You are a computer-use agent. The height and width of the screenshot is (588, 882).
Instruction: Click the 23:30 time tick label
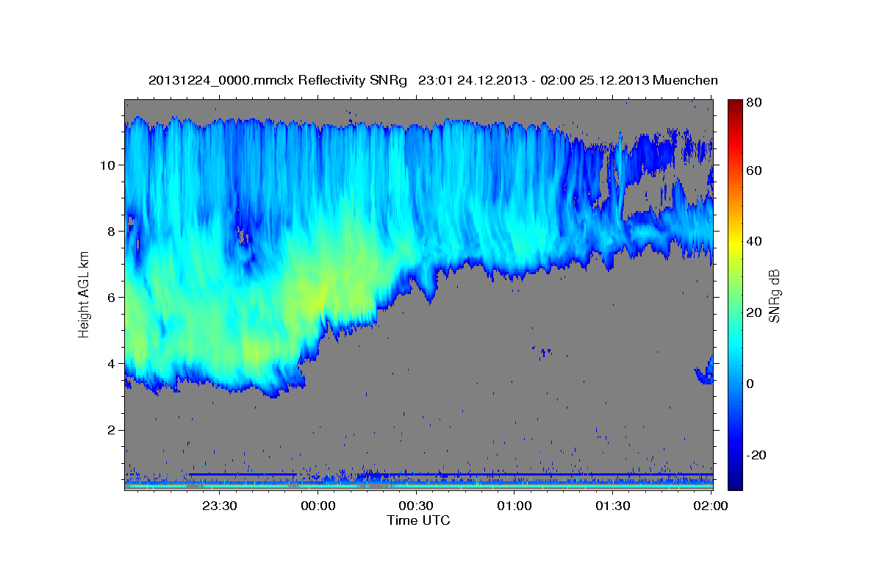point(220,506)
